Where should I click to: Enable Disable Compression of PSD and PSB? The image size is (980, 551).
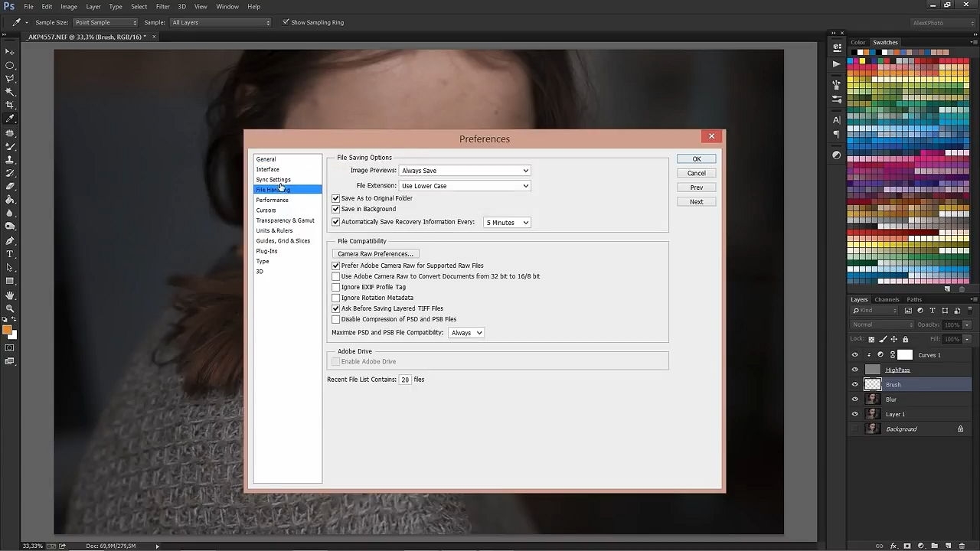coord(335,319)
